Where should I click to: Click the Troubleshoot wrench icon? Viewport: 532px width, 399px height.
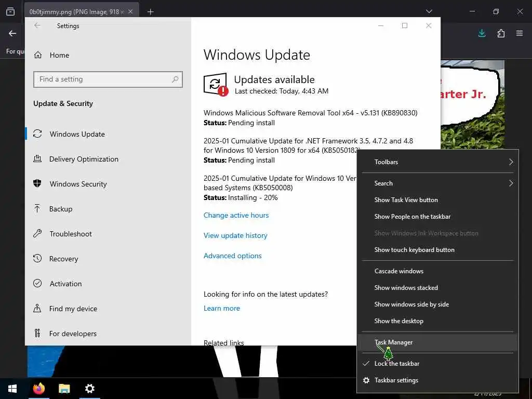click(37, 233)
